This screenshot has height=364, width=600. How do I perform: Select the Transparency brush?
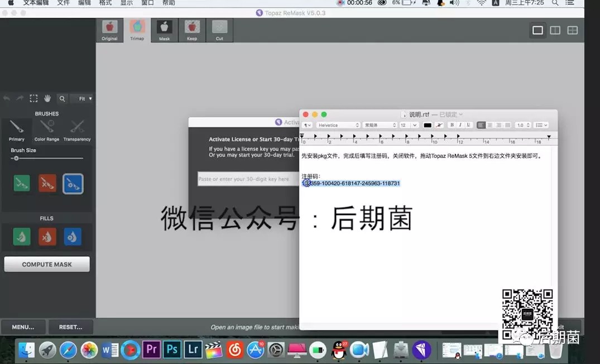point(77,130)
